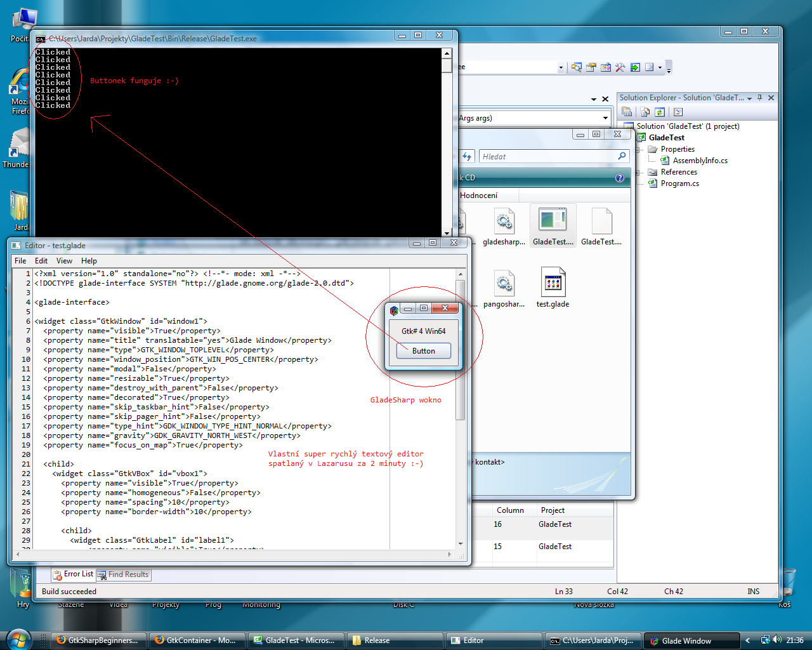Select the Počítač desktop icon
This screenshot has width=812, height=650.
tap(22, 25)
